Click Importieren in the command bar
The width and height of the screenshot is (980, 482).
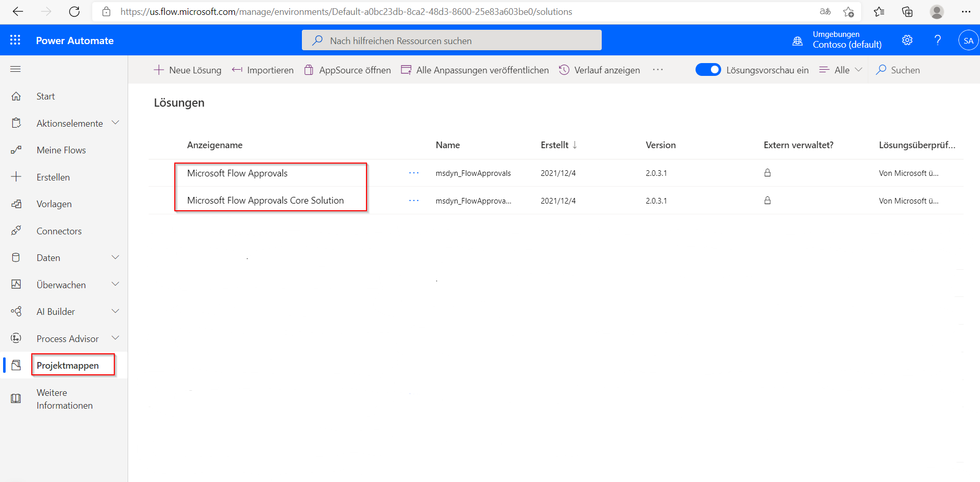tap(262, 70)
